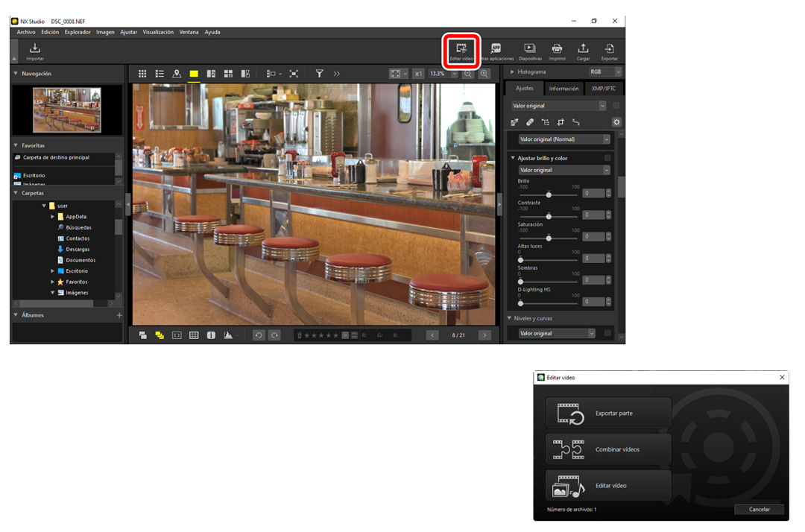Rotate the image counterclockwise

pyautogui.click(x=259, y=335)
